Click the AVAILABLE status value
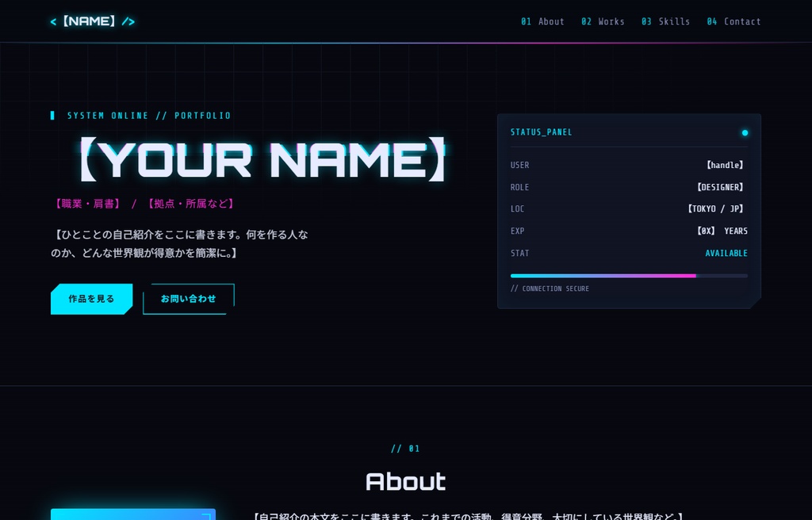The width and height of the screenshot is (812, 520). (x=726, y=254)
